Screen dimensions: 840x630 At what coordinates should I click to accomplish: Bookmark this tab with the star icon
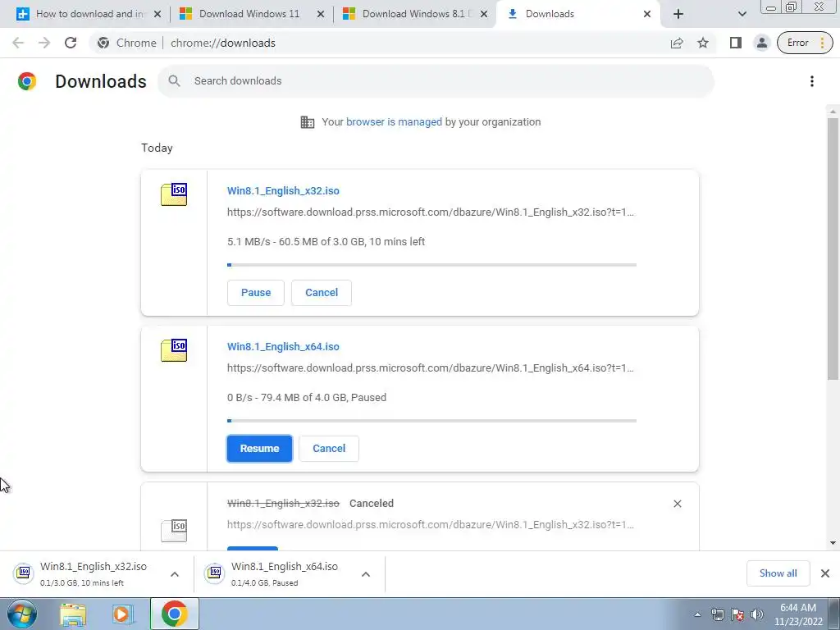(703, 43)
